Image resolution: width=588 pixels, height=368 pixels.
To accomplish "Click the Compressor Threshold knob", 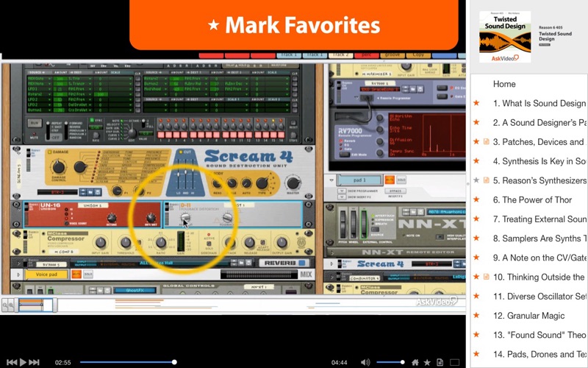I will pyautogui.click(x=126, y=243).
